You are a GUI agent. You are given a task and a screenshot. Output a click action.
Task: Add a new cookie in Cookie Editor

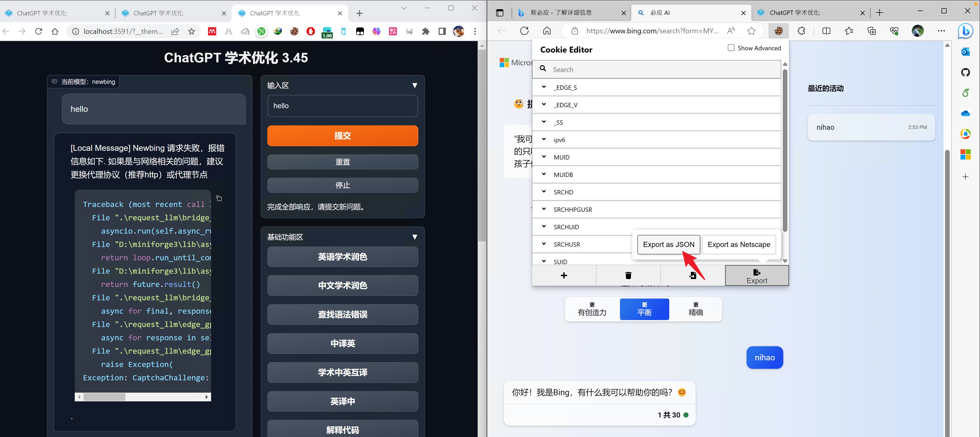tap(564, 275)
